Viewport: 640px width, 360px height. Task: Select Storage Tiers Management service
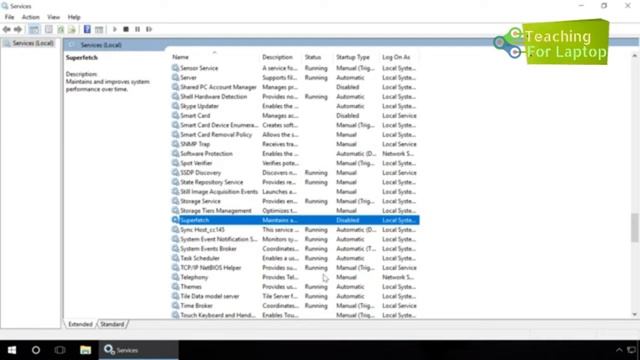[x=295, y=211]
